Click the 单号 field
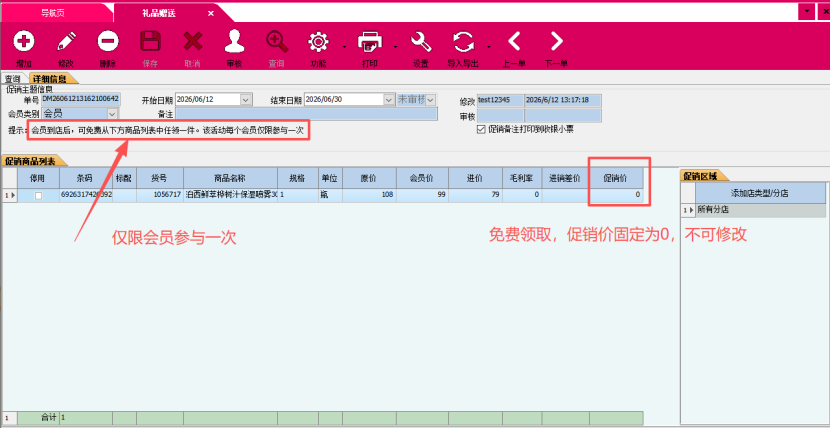This screenshot has width=830, height=428. pos(80,99)
